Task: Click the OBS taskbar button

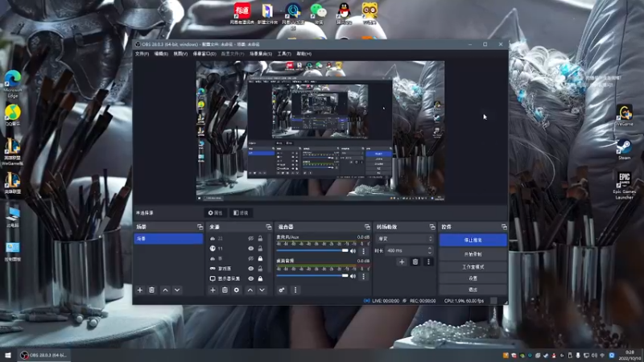Action: click(44, 355)
